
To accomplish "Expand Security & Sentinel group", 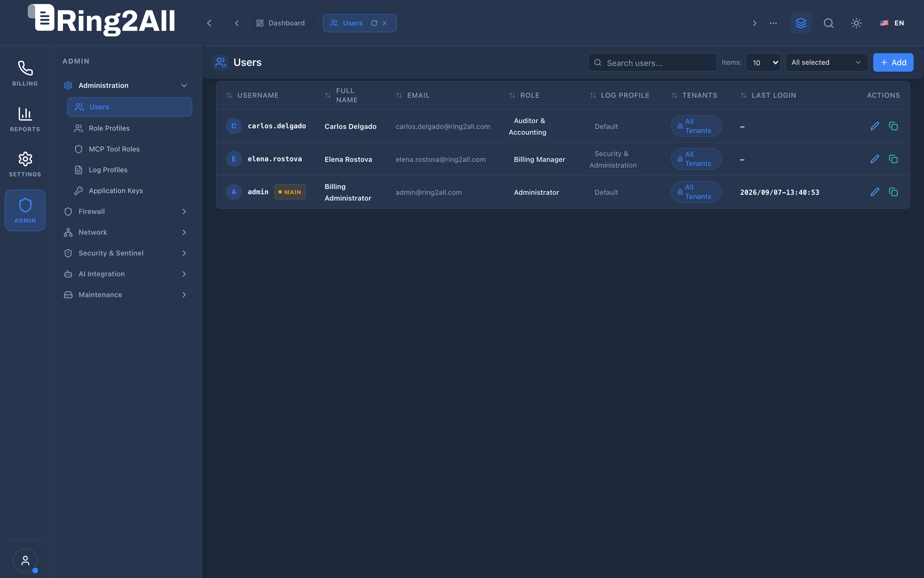I will 126,253.
